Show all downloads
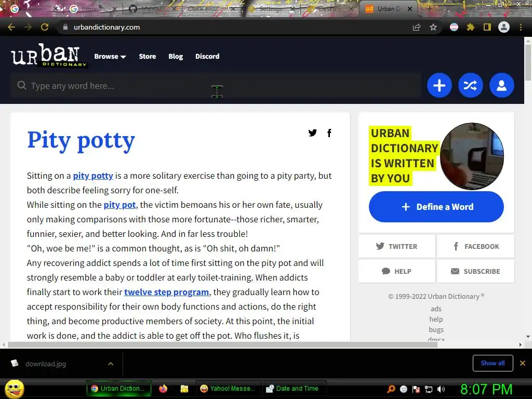Image resolution: width=532 pixels, height=399 pixels. point(493,363)
